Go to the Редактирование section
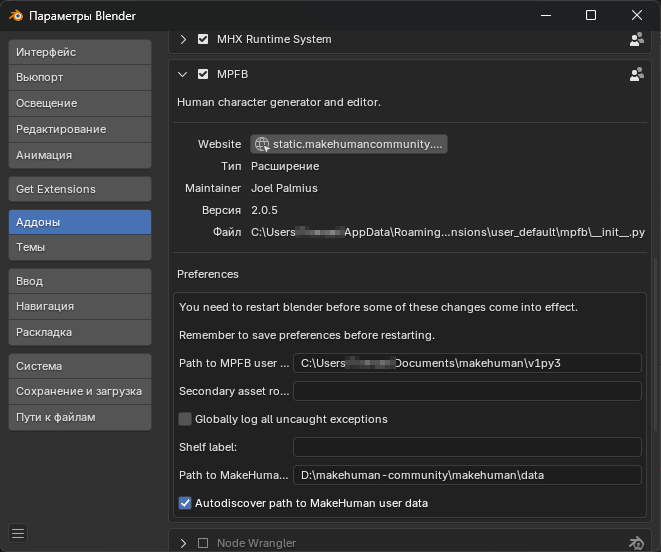The height and width of the screenshot is (552, 661). pyautogui.click(x=80, y=129)
